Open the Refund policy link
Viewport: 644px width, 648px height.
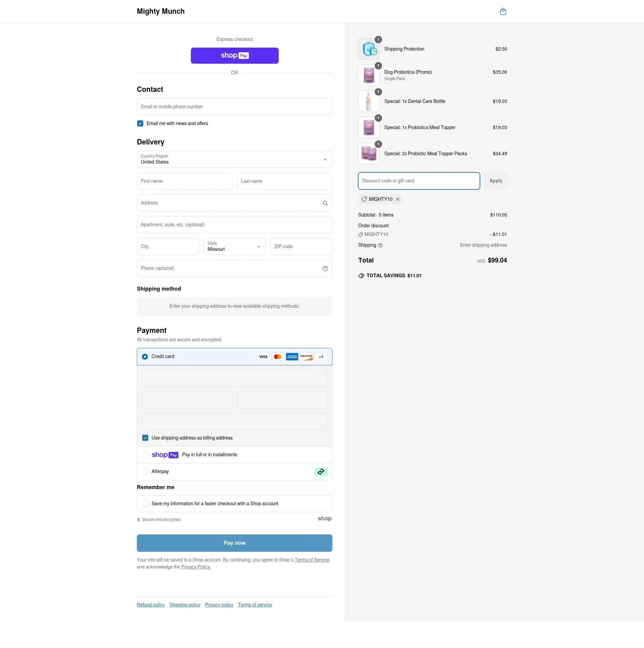[x=150, y=604]
